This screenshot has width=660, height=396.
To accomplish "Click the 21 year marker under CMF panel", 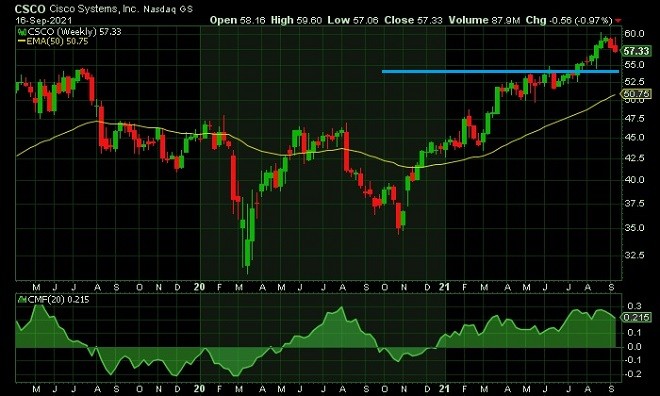I will pyautogui.click(x=444, y=388).
